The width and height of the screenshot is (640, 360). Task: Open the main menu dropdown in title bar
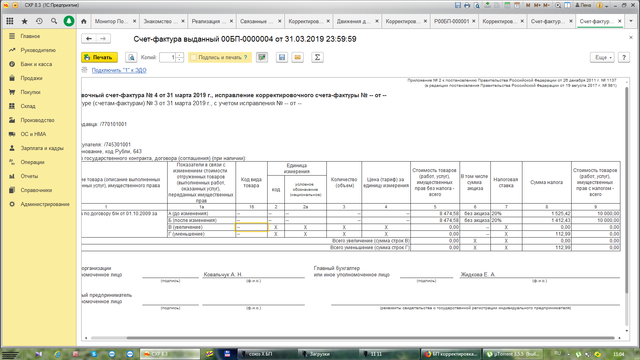tap(15, 5)
